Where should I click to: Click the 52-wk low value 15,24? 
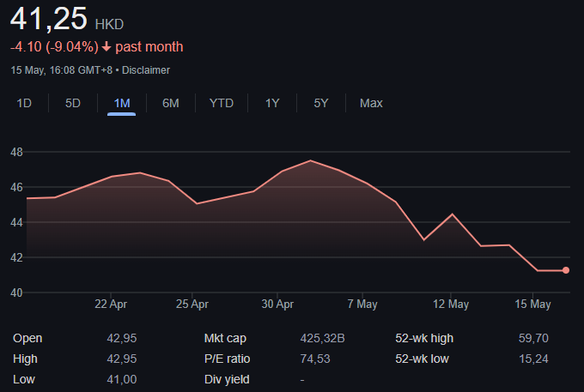pyautogui.click(x=533, y=359)
